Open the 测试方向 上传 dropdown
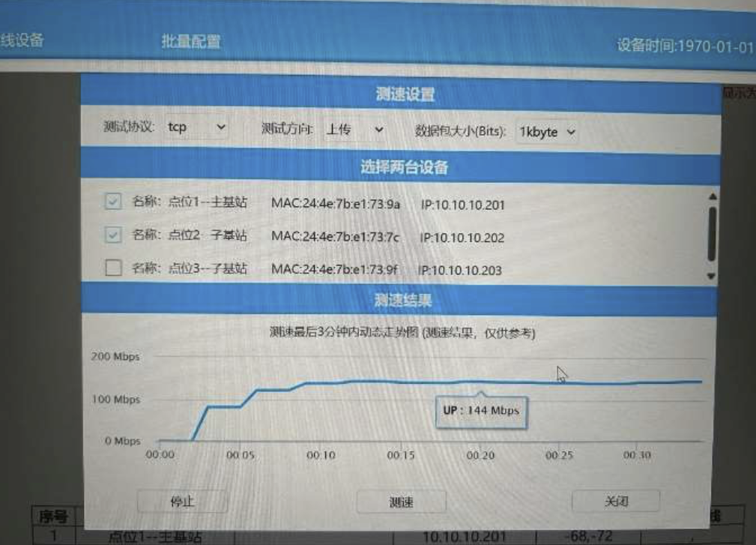Image resolution: width=756 pixels, height=545 pixels. [355, 129]
